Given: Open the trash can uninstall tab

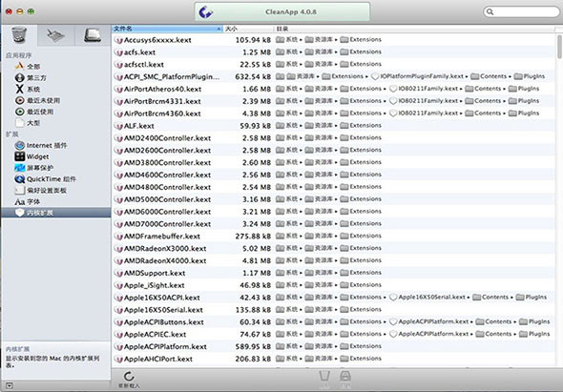Looking at the screenshot, I should coord(19,35).
